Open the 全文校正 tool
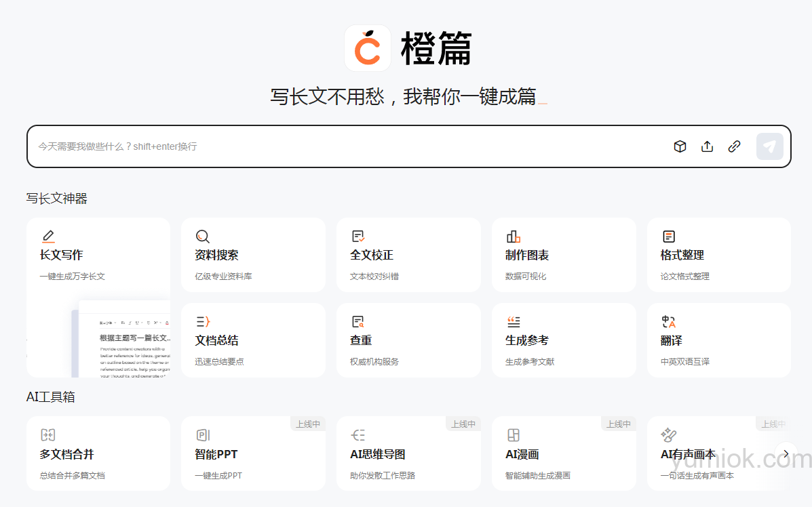 (x=408, y=255)
